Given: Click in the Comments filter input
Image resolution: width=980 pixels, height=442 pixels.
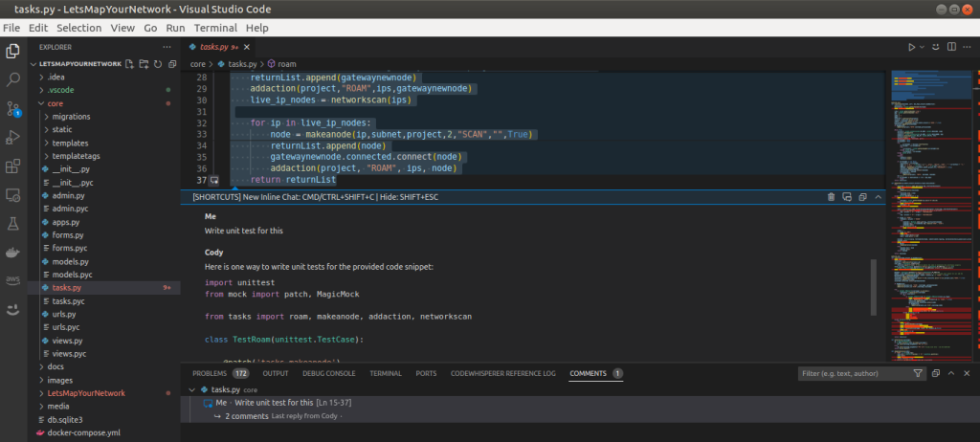Looking at the screenshot, I should [853, 373].
